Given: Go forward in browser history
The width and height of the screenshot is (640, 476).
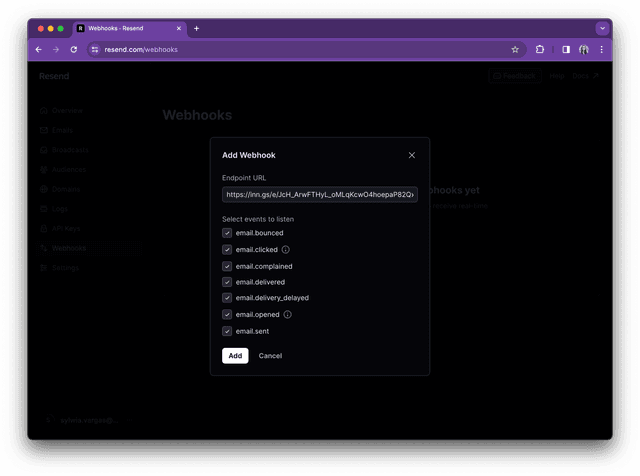Looking at the screenshot, I should pos(56,49).
